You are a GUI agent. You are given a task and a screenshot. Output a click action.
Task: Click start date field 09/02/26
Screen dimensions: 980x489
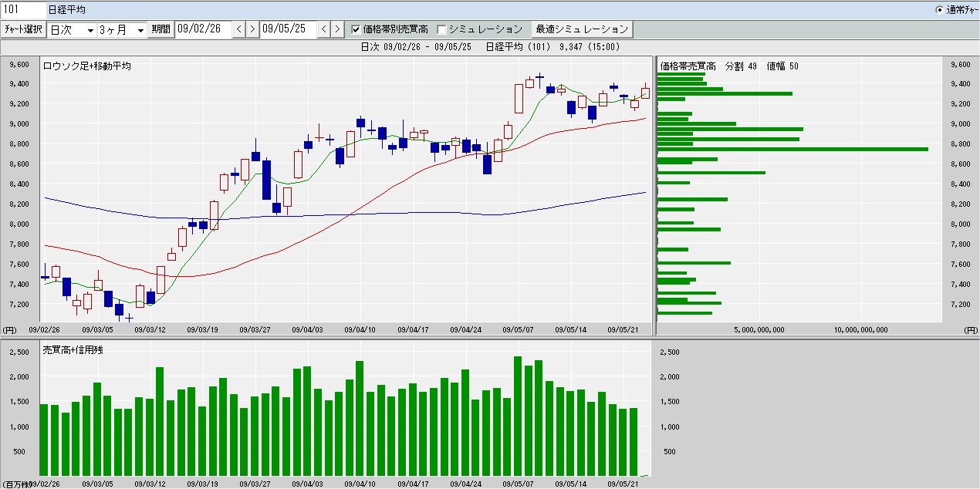pyautogui.click(x=204, y=29)
